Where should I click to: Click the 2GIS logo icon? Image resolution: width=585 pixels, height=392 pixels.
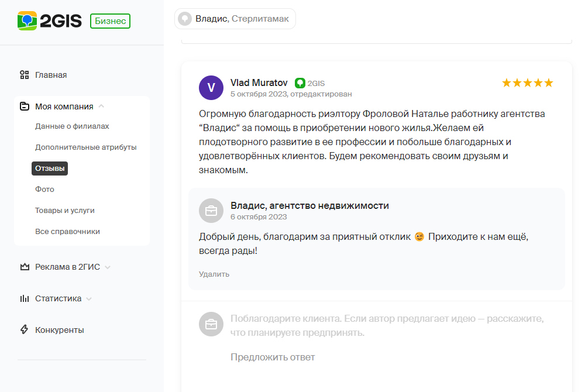[27, 21]
